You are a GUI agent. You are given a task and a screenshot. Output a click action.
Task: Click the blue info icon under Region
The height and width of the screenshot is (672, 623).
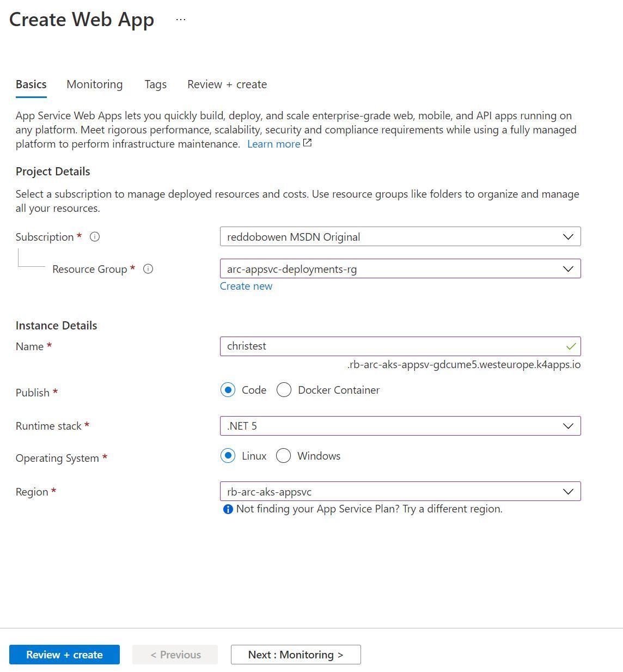click(x=228, y=509)
